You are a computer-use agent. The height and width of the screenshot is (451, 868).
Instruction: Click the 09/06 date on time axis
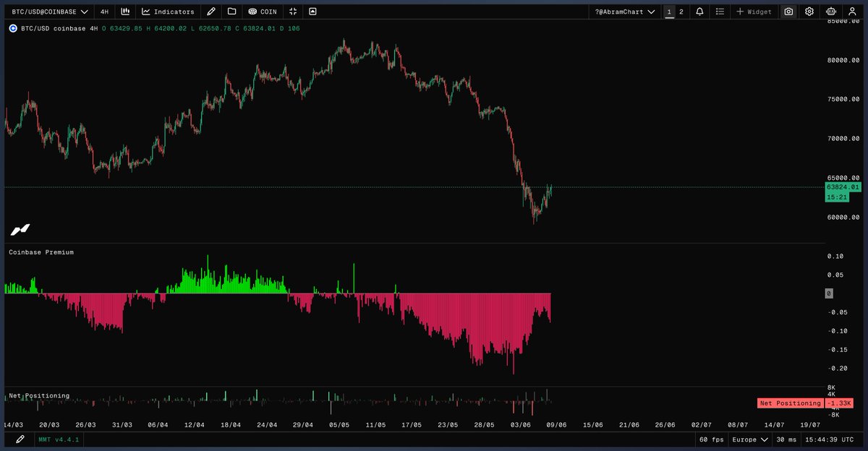[556, 425]
